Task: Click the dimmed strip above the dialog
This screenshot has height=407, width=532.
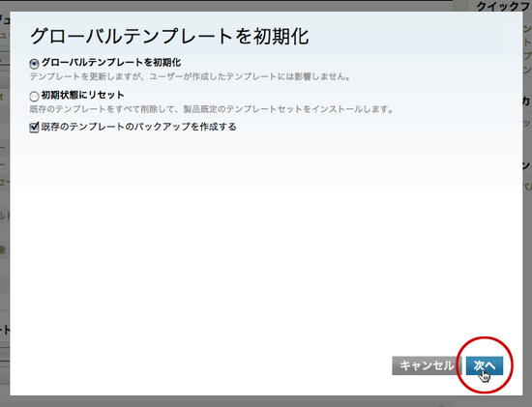Action: coord(231,6)
